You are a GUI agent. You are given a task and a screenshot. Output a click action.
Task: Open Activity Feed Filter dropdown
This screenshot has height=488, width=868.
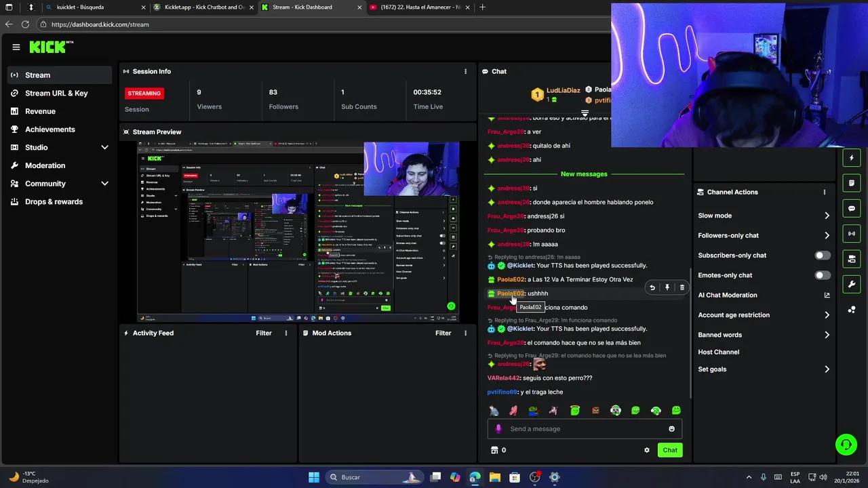pos(264,333)
